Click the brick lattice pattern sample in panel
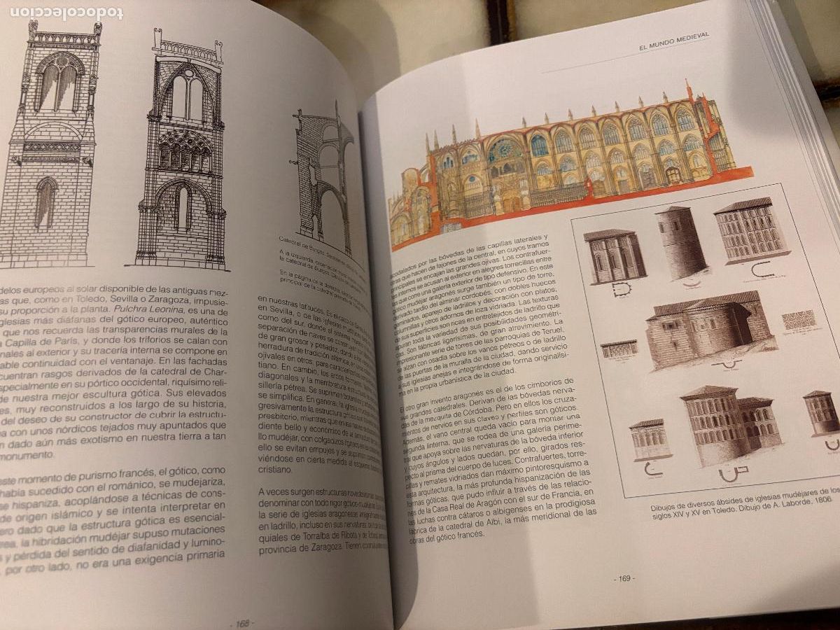The image size is (840, 630). tap(798, 320)
